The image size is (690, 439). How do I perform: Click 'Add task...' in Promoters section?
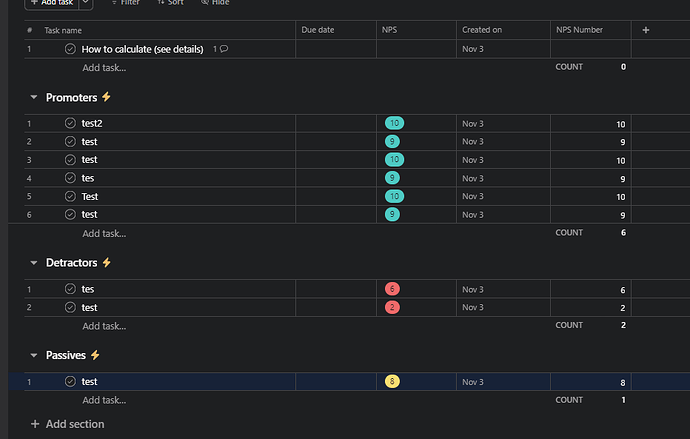(x=104, y=234)
